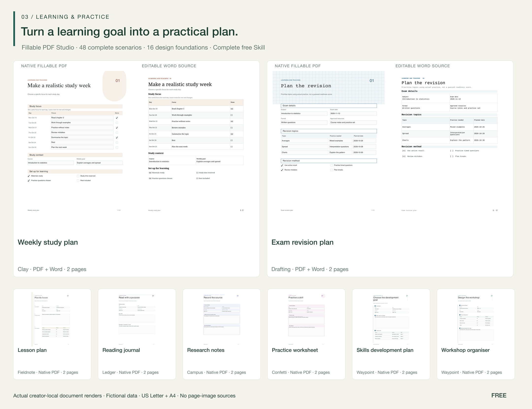
Task: Click the Course field in the study plan PDF
Action: click(50, 163)
